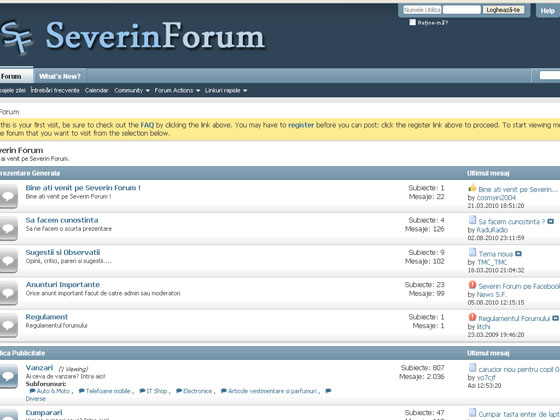The width and height of the screenshot is (560, 420).
Task: Open the Sa facem cunostinta forum
Action: (62, 220)
